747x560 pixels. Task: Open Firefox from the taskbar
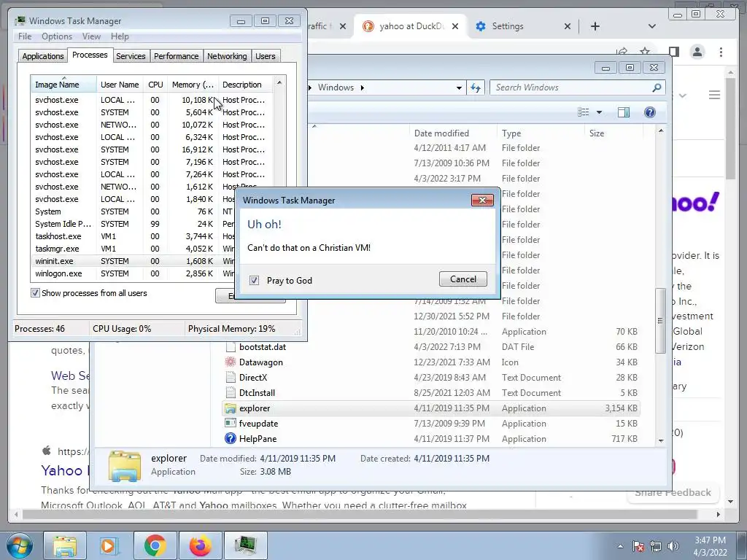pyautogui.click(x=200, y=545)
